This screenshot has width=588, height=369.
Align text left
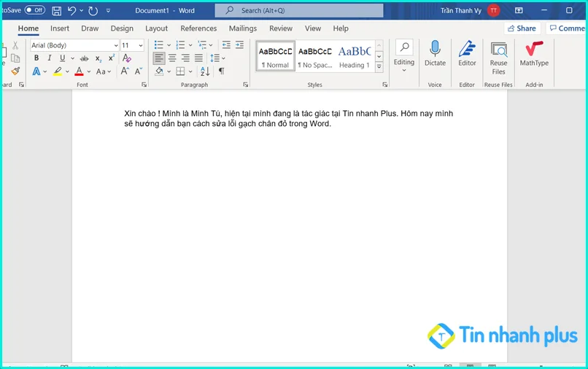159,58
